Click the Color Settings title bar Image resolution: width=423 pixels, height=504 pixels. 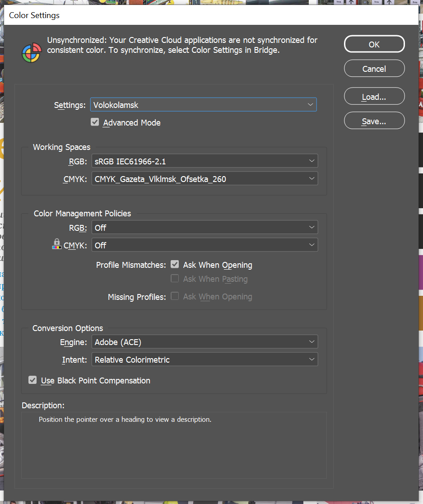pos(211,15)
